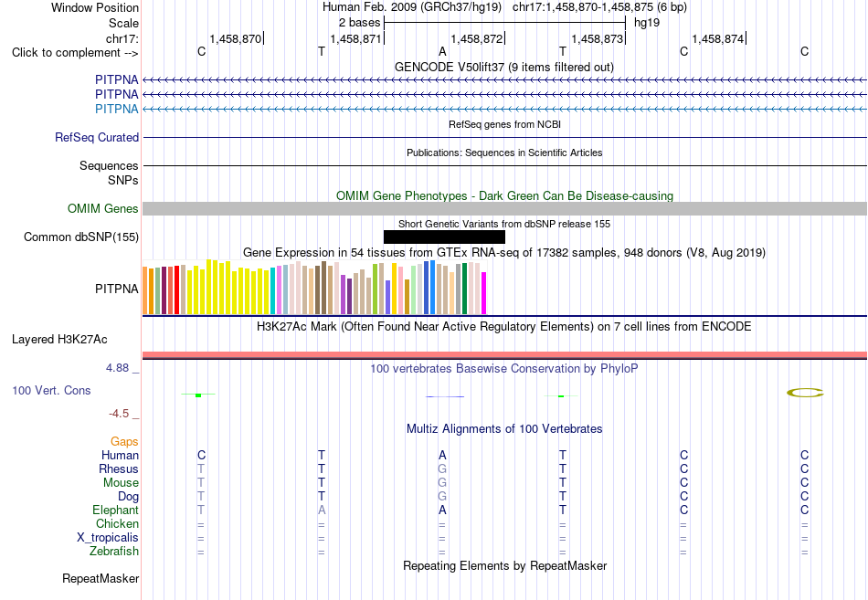Screen dimensions: 868x600
Task: Click the dark green GTEx expression bar
Action: click(464, 289)
